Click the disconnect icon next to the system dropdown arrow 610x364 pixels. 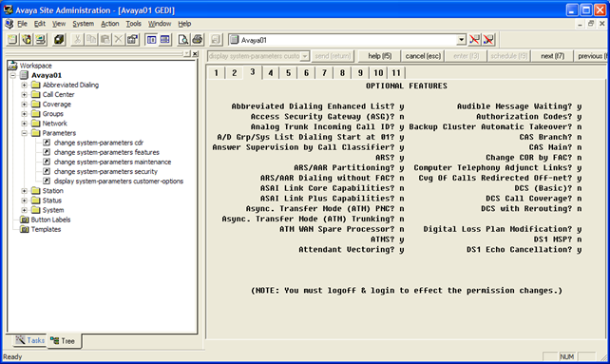tap(475, 39)
